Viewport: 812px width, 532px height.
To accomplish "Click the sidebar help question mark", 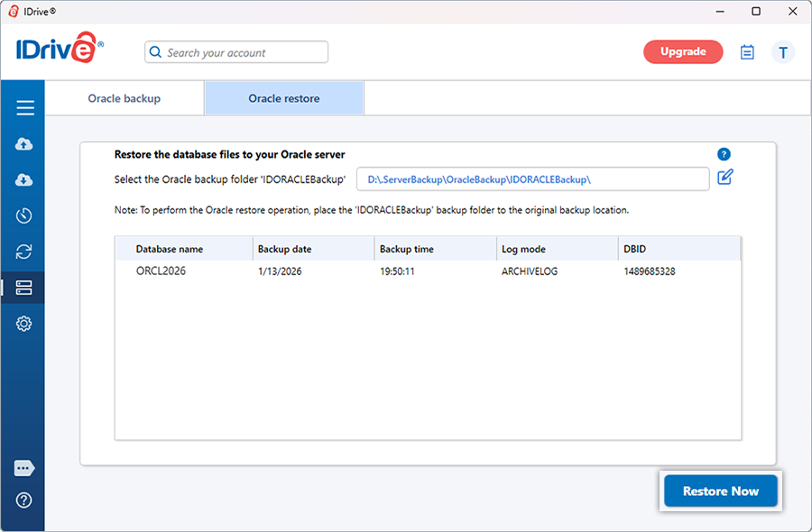I will pyautogui.click(x=24, y=500).
